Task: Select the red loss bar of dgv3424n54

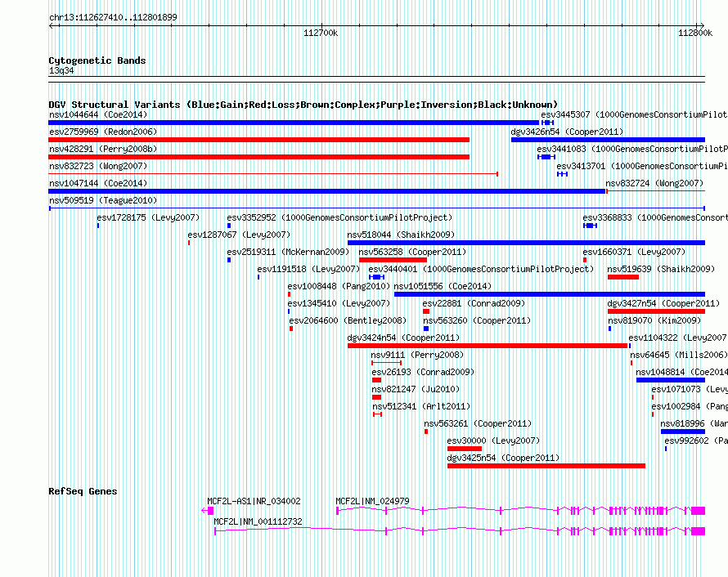Action: pos(488,346)
